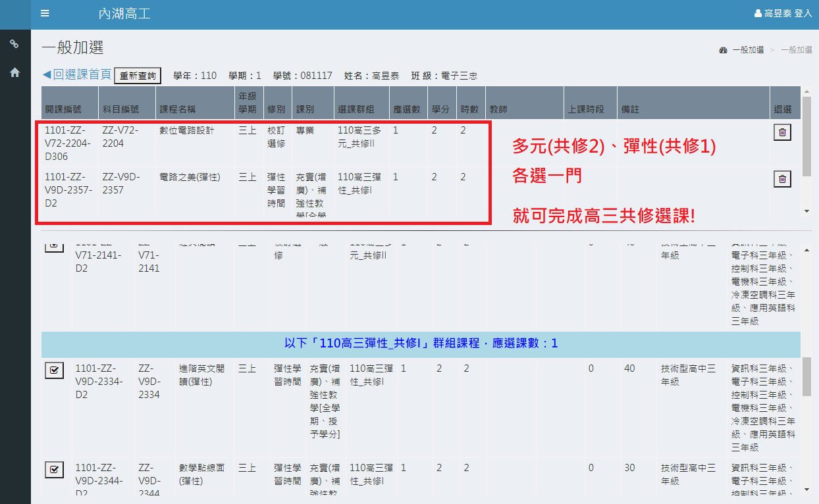Toggle checkbox for 進階英文閱讀(彈性) course
The image size is (819, 504).
coord(54,370)
